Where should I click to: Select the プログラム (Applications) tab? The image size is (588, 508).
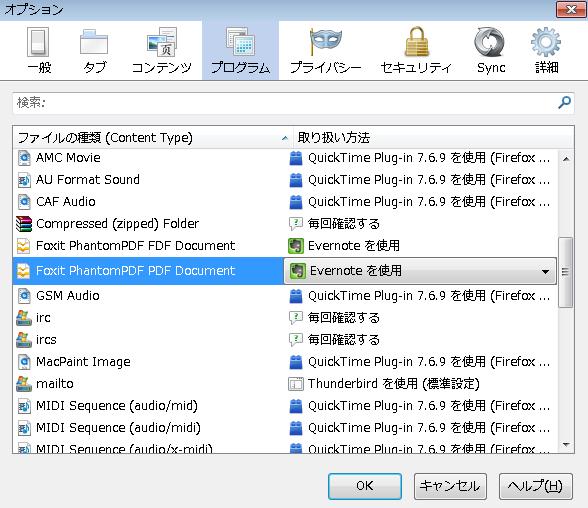point(240,50)
